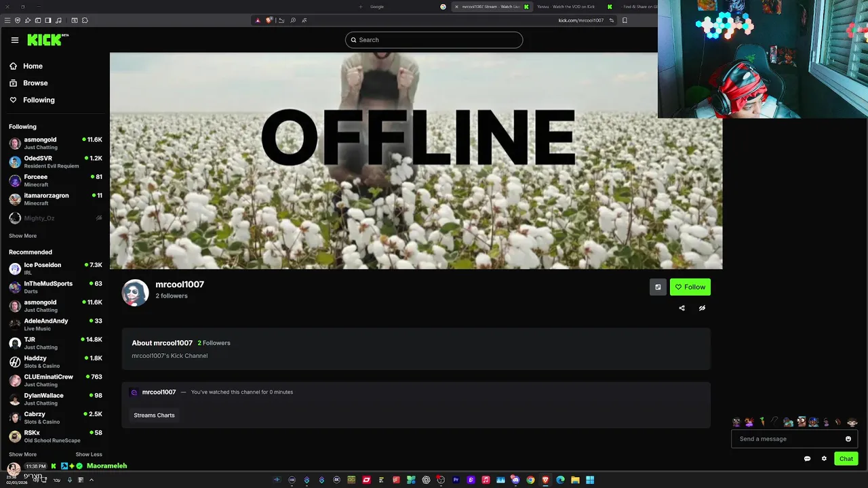Open RSKx Old School RuneScape channel
868x488 pixels.
[x=55, y=436]
